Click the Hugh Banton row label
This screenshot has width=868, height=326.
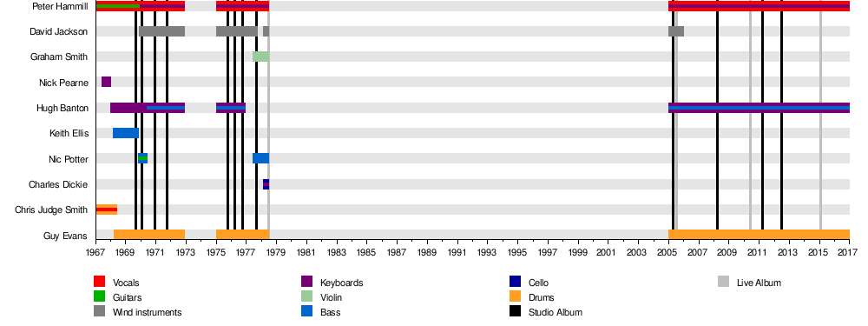[x=62, y=108]
